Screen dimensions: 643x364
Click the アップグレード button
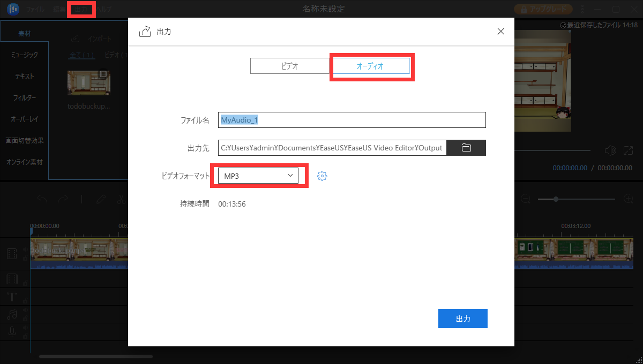543,9
